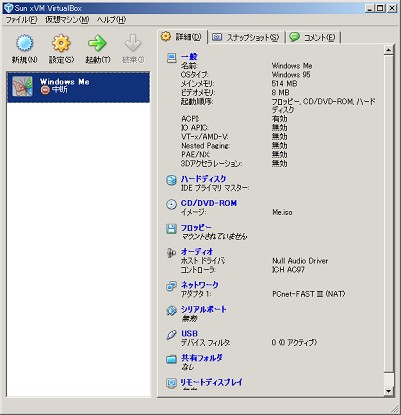The height and width of the screenshot is (415, 401).
Task: Open the Machine (仮想マシン) menu
Action: [x=67, y=20]
